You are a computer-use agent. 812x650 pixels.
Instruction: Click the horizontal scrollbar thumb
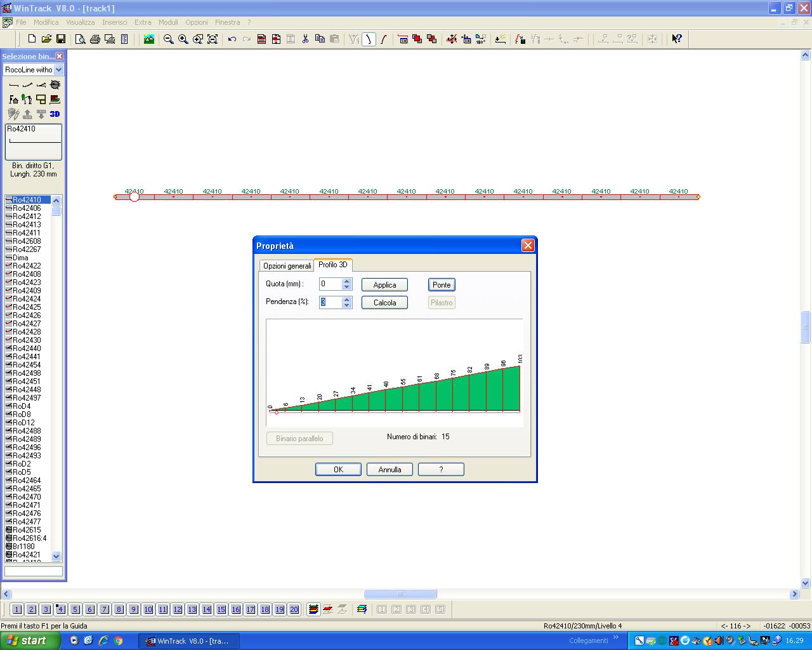coord(400,594)
